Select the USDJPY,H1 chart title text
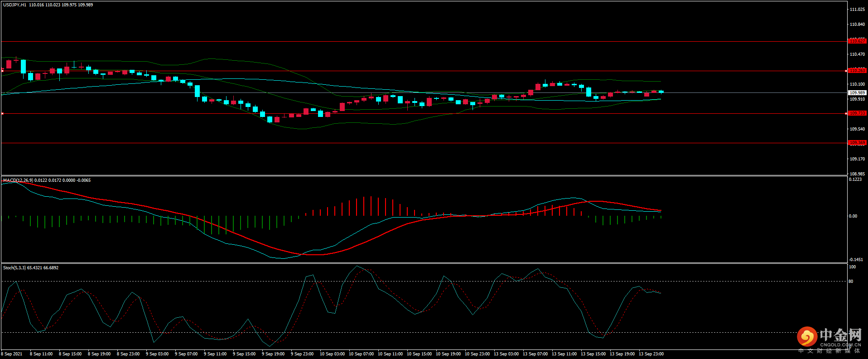Viewport: 868px width, 359px height. (15, 5)
